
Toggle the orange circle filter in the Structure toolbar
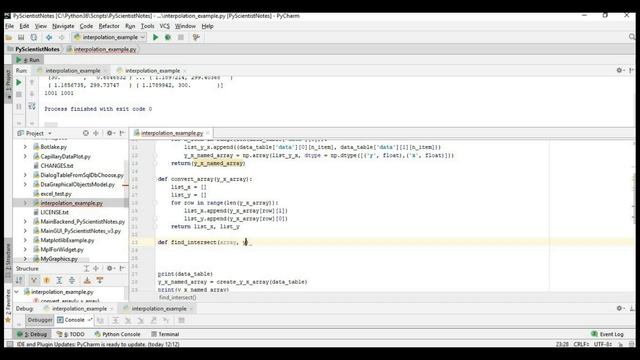point(47,280)
